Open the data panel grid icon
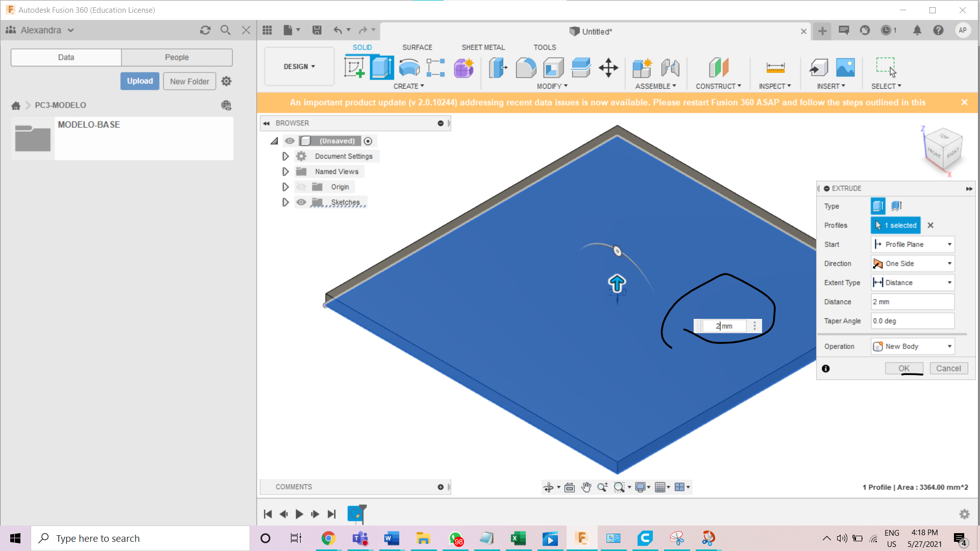 tap(267, 30)
